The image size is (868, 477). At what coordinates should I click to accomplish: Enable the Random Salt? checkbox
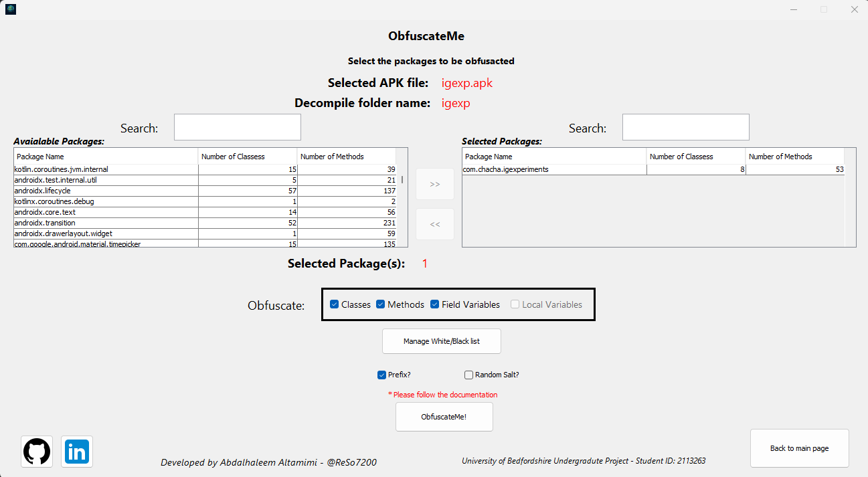coord(469,375)
